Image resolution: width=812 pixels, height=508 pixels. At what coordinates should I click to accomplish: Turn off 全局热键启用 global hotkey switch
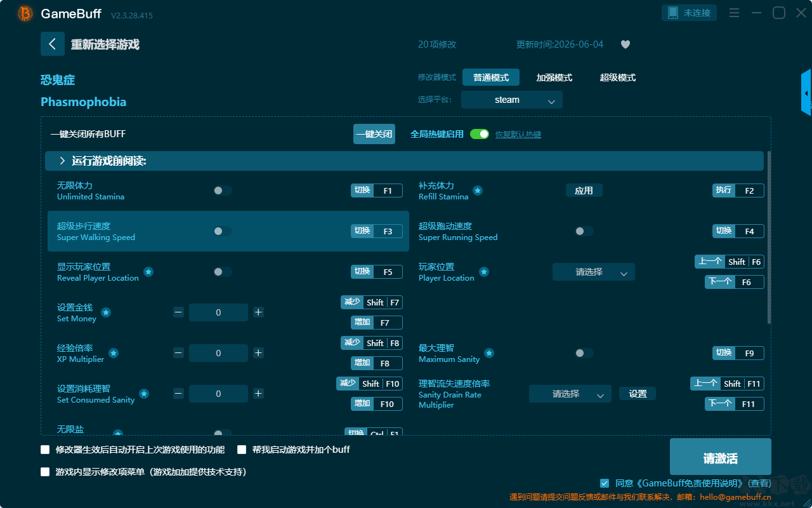480,134
